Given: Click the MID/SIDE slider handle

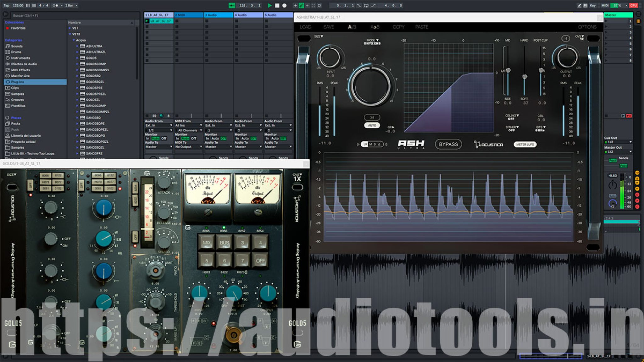Looking at the screenshot, I should pos(508,70).
